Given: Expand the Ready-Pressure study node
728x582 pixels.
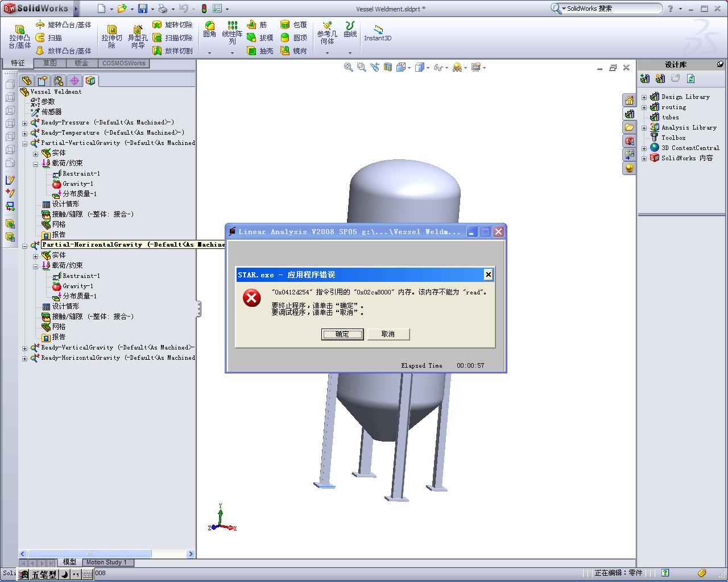Looking at the screenshot, I should (25, 123).
